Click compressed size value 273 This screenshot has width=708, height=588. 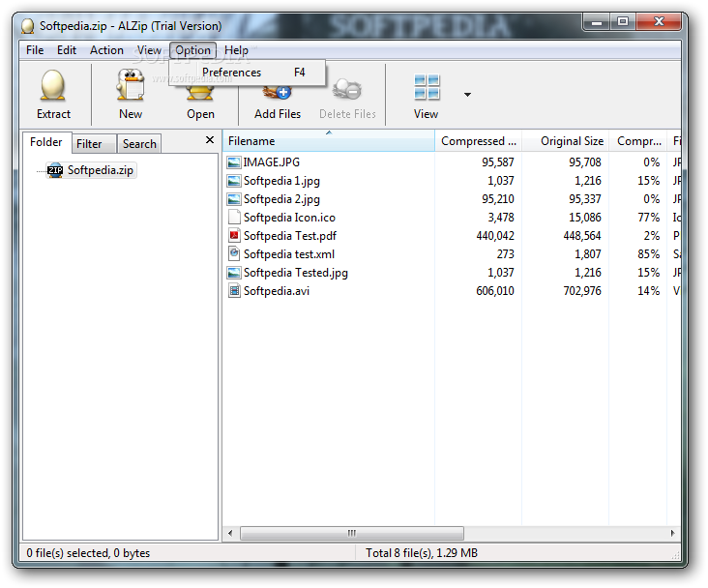pyautogui.click(x=505, y=254)
